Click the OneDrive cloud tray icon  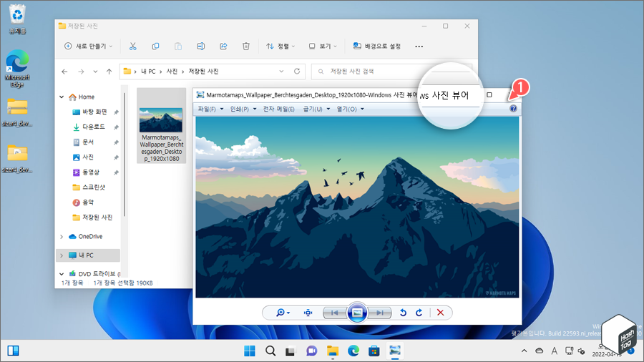pos(540,351)
